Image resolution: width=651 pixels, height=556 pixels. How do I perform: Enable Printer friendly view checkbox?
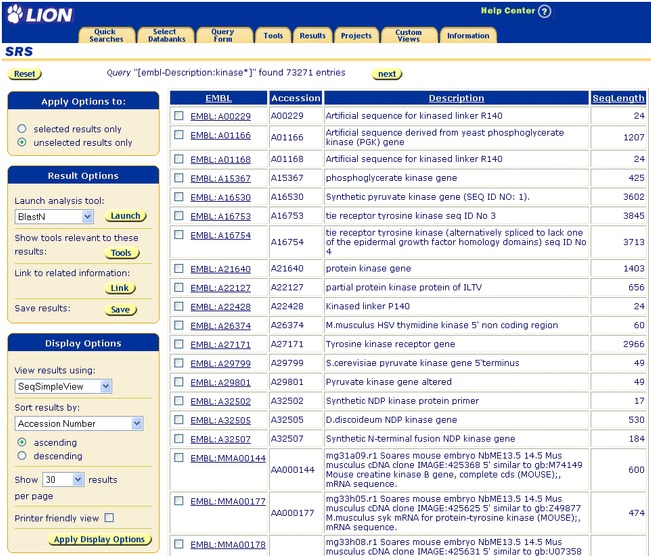(109, 518)
